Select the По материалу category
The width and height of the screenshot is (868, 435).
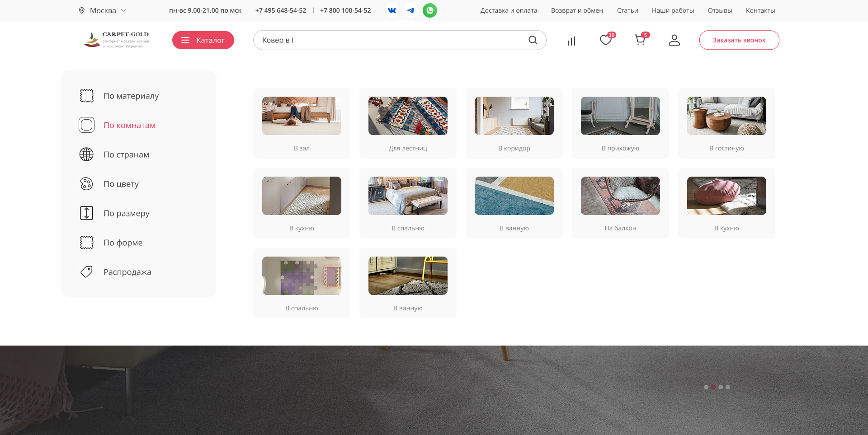pyautogui.click(x=131, y=96)
